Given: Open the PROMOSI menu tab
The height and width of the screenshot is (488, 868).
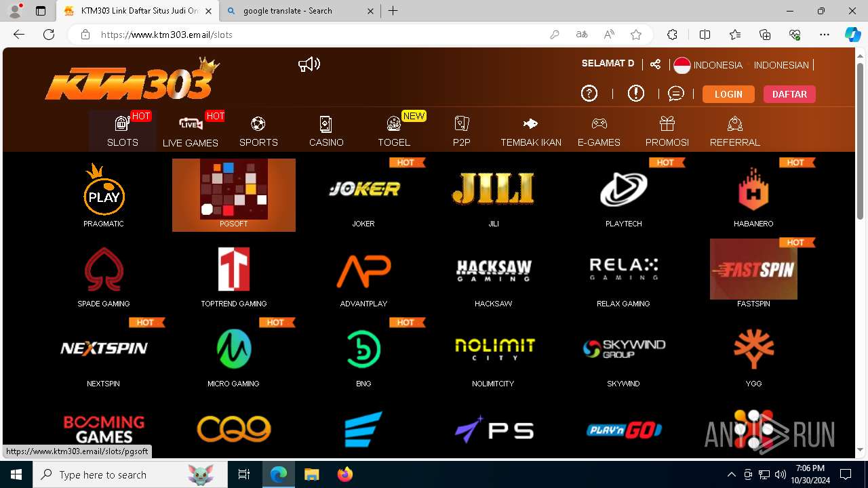Looking at the screenshot, I should 667,131.
